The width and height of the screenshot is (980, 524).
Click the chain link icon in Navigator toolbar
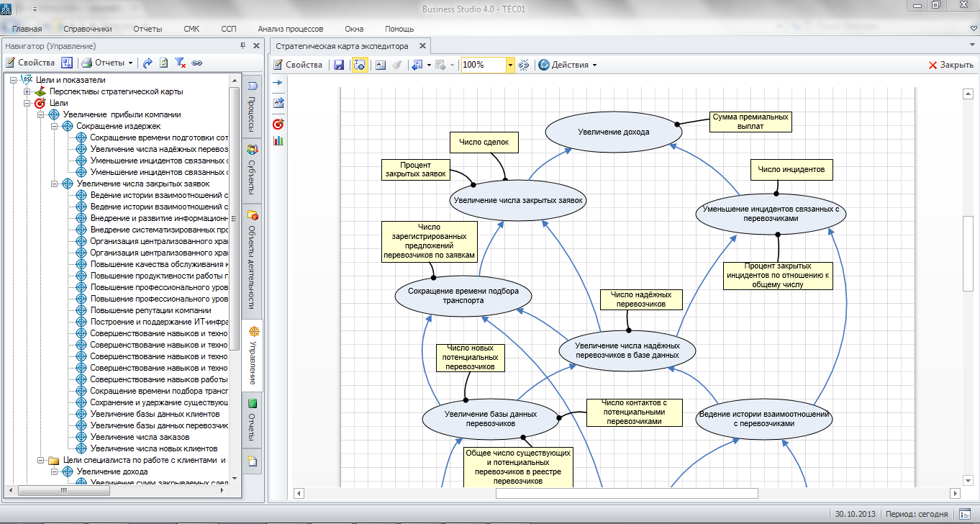(x=197, y=63)
